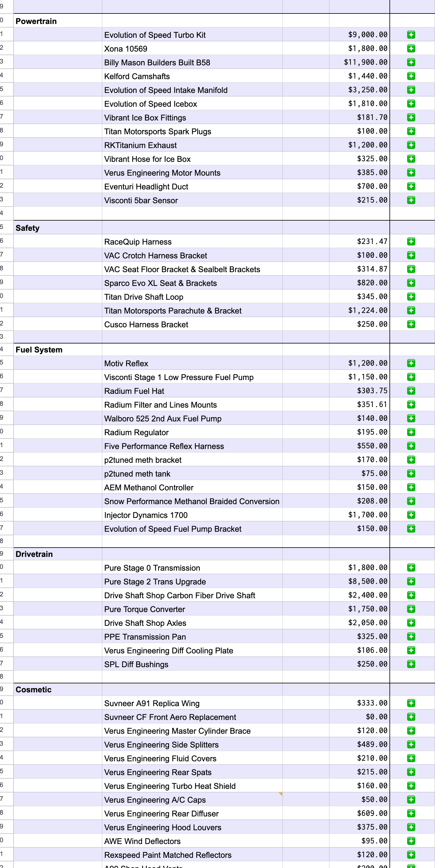Select the $0.00 price cell

click(359, 717)
